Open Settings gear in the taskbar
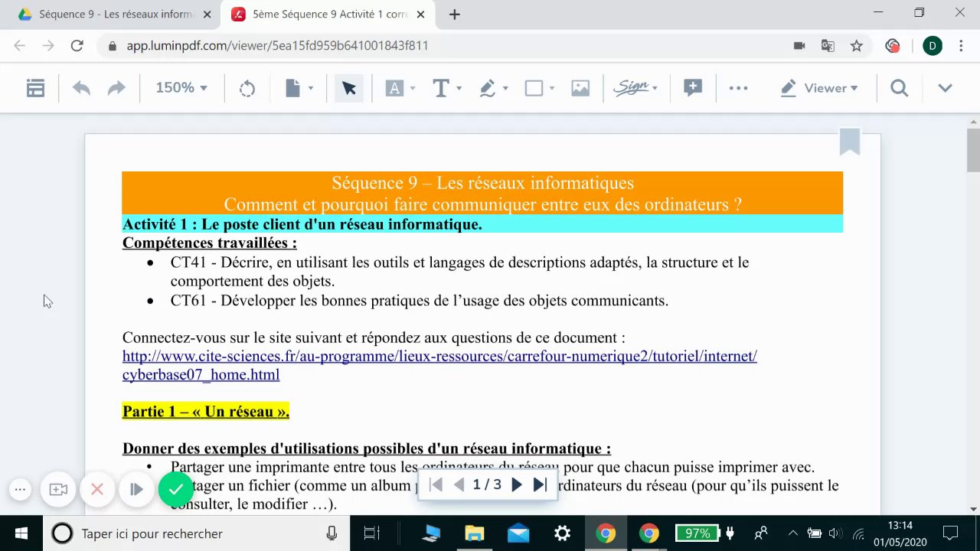980x551 pixels. pos(562,533)
